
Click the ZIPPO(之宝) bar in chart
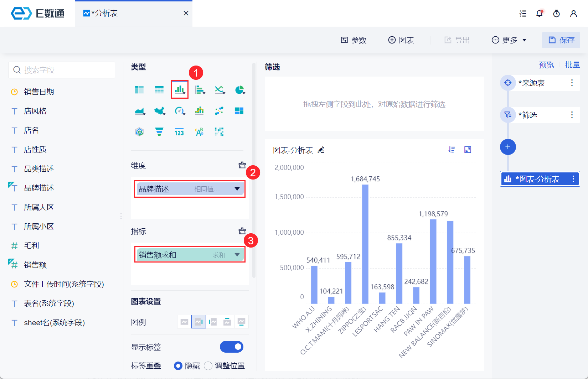[365, 244]
